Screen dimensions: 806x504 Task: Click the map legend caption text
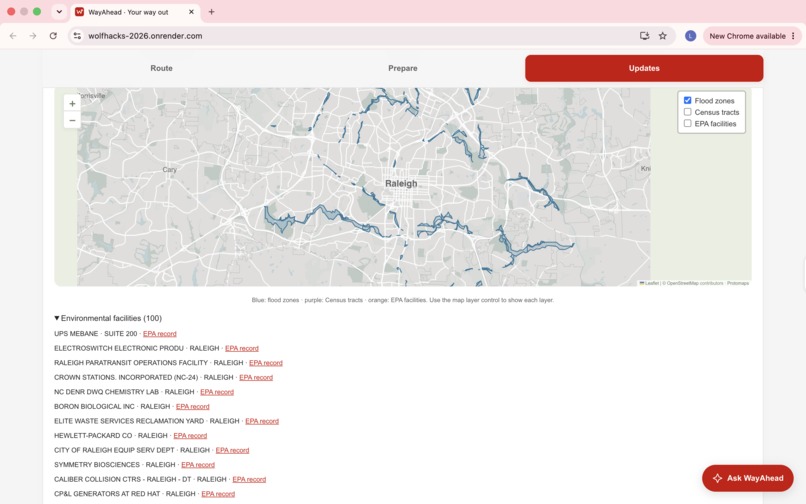(x=402, y=300)
